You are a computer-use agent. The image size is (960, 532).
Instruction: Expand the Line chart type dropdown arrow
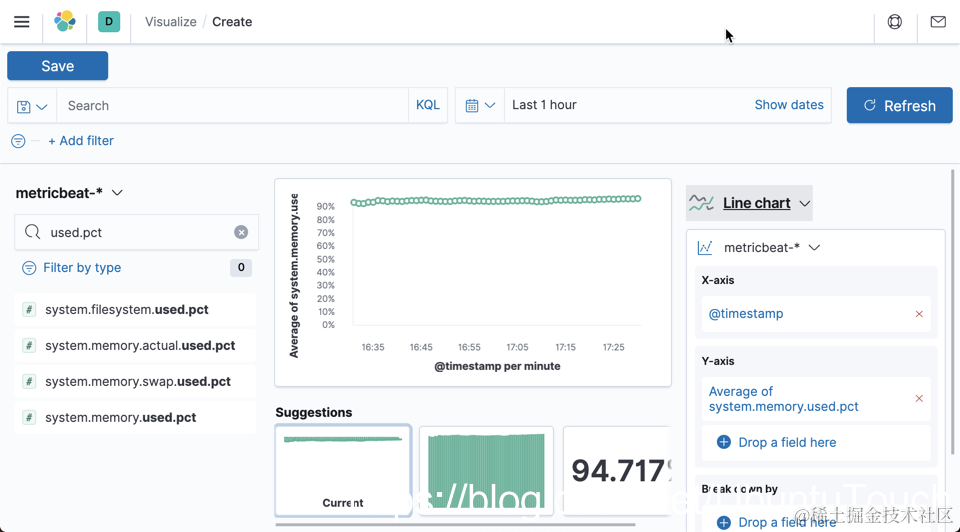click(804, 203)
